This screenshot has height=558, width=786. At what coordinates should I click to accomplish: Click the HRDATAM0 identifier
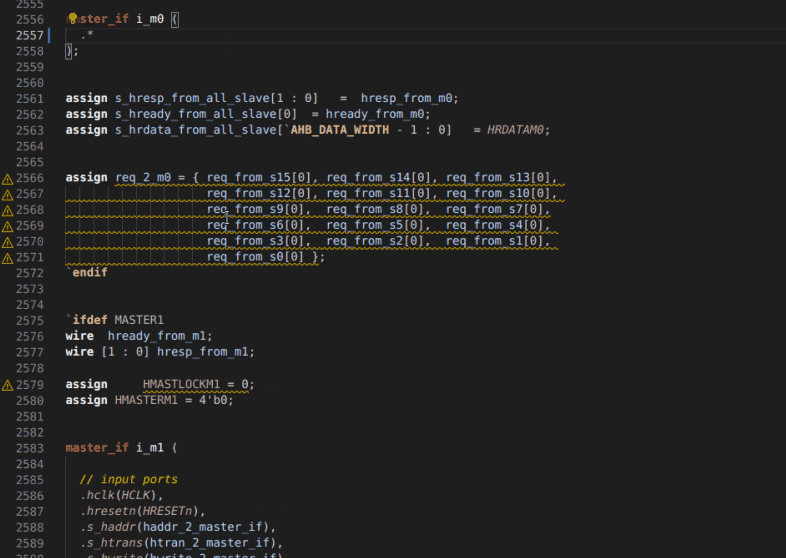[517, 130]
